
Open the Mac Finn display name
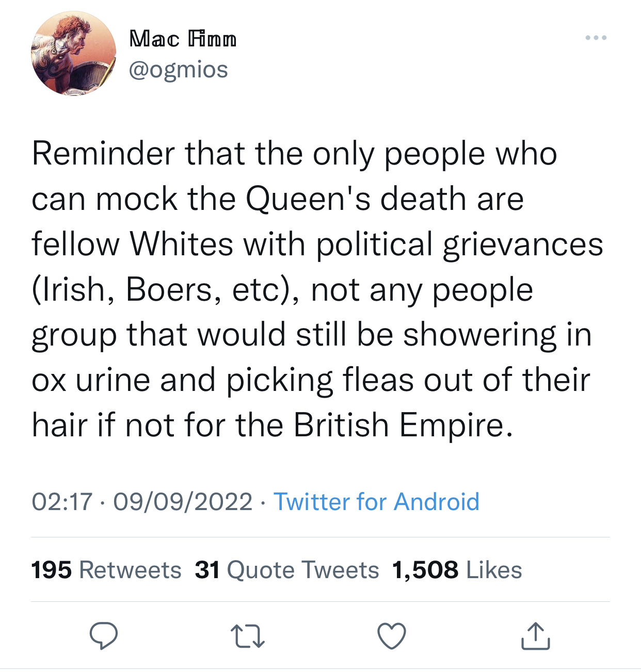[x=183, y=39]
